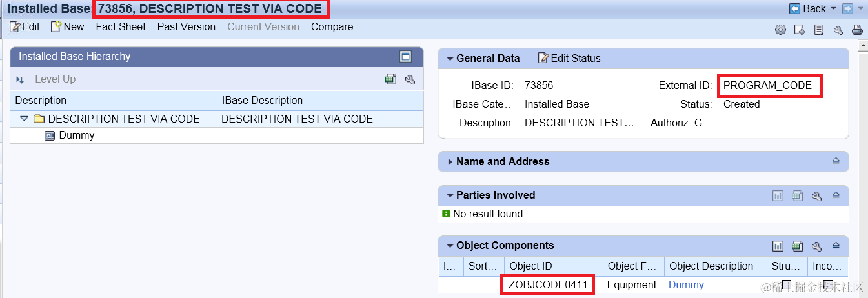Select the Dummy tree item

(77, 135)
